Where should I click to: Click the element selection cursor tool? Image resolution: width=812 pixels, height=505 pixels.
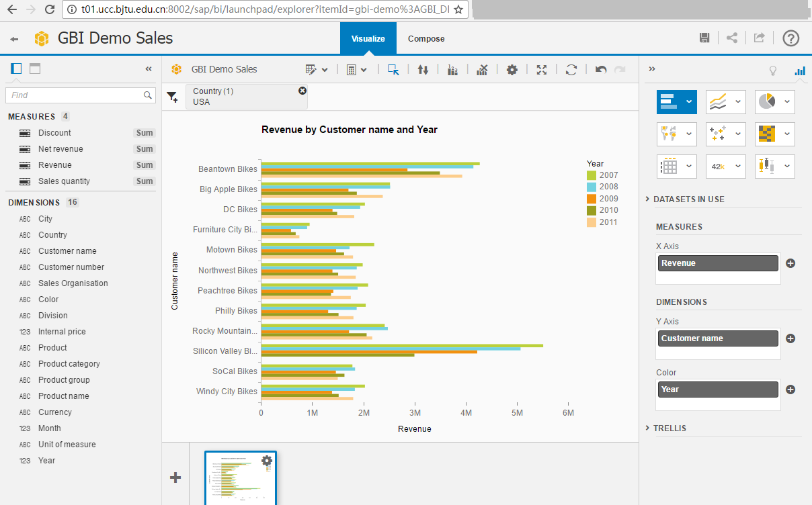393,69
